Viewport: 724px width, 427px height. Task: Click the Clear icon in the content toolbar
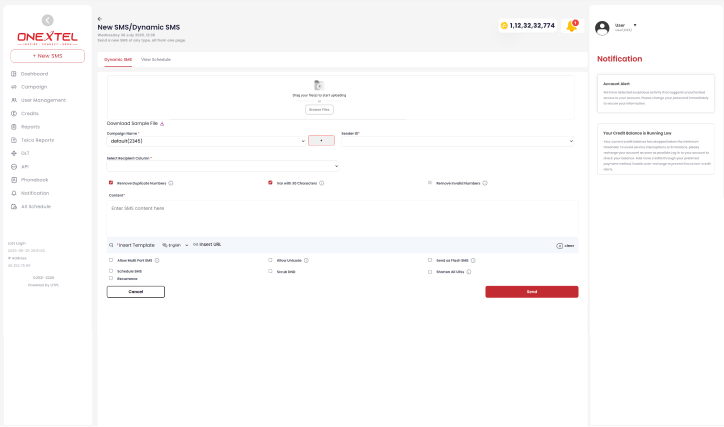click(x=566, y=245)
